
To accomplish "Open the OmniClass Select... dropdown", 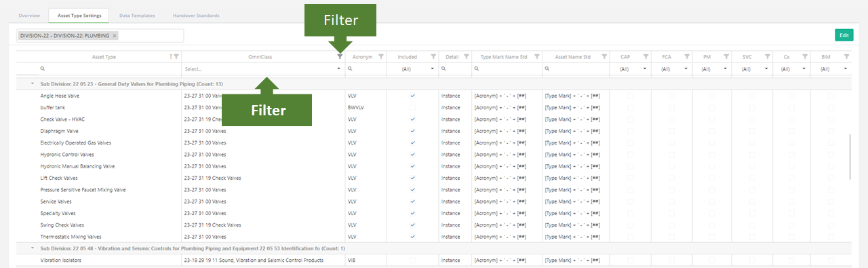I will (x=263, y=69).
